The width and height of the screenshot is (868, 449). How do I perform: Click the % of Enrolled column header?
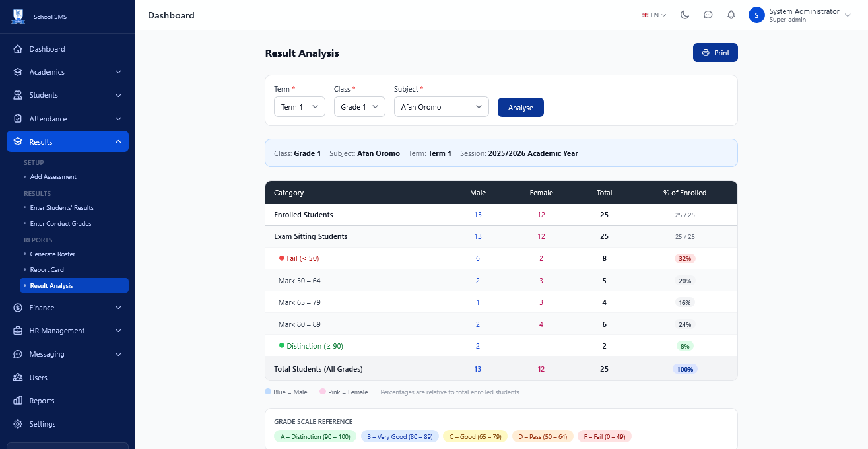pyautogui.click(x=685, y=193)
